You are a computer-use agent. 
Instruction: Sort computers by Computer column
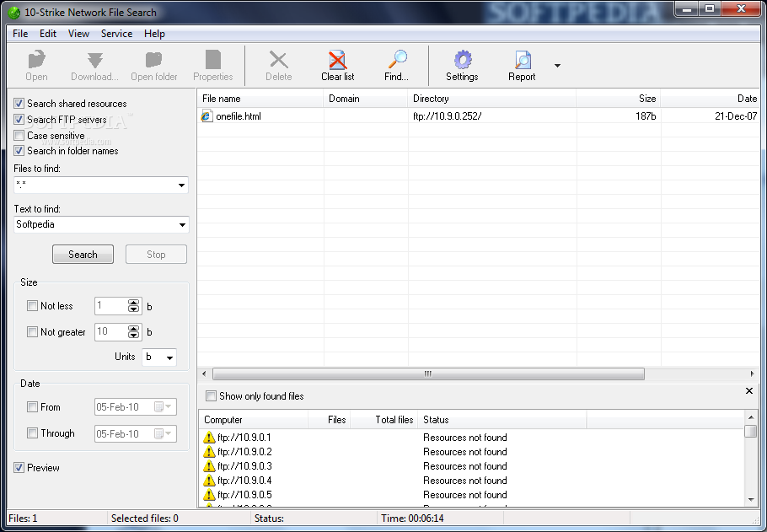pos(254,419)
